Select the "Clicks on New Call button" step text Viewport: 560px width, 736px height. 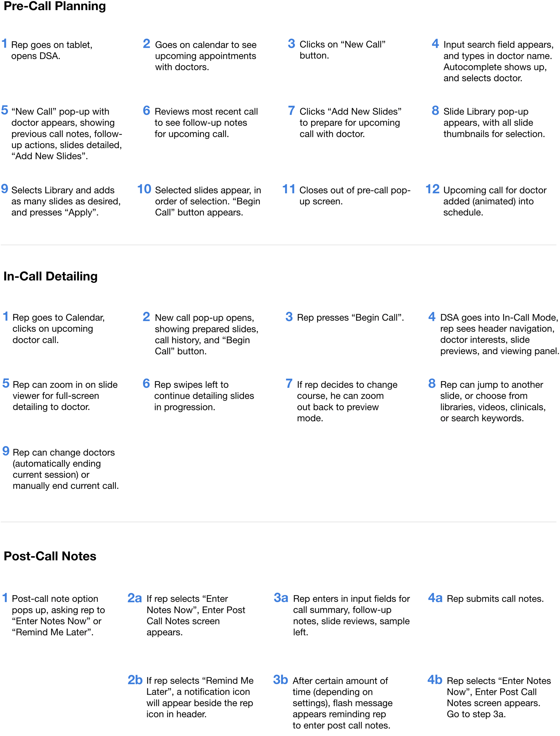(x=342, y=50)
